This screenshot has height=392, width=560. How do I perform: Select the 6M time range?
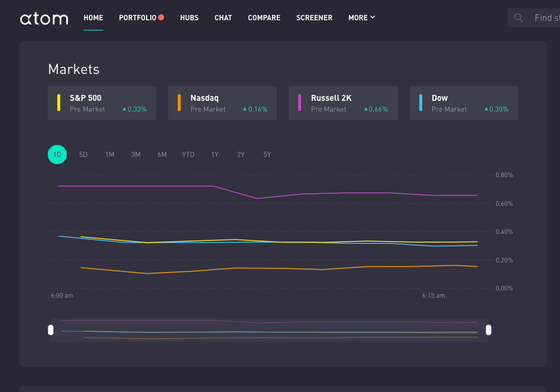tap(162, 155)
